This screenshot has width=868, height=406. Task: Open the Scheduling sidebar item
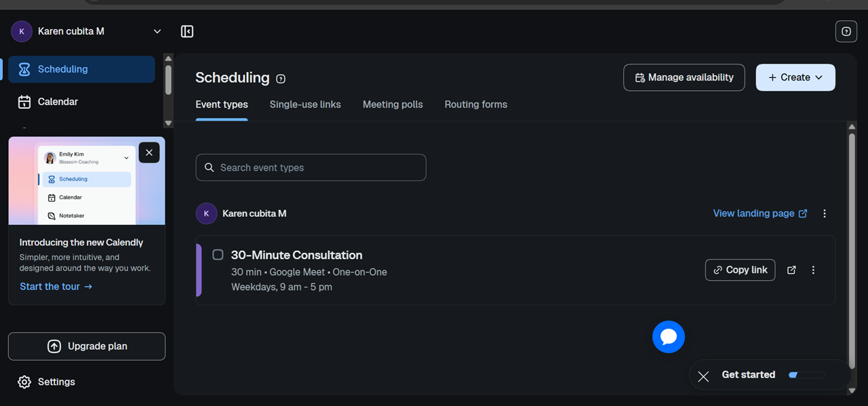(81, 69)
